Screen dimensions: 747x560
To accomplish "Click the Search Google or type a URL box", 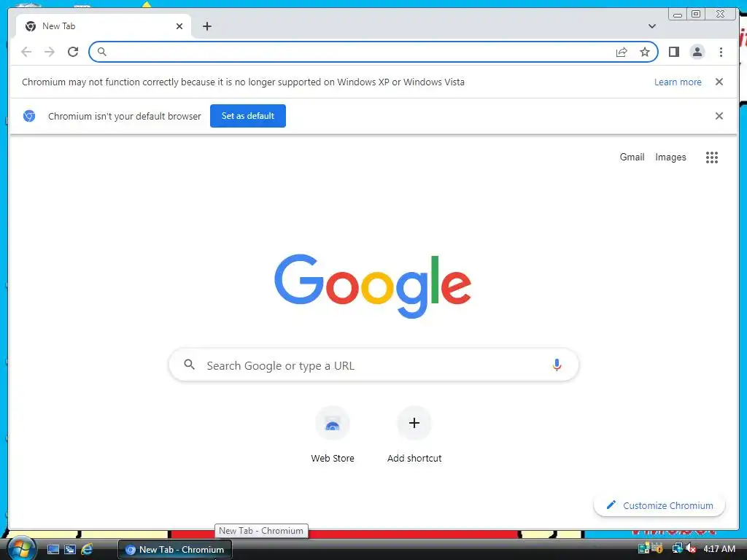I will (373, 365).
